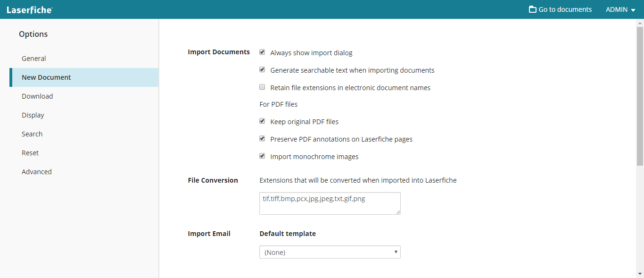Open the Display options page
The width and height of the screenshot is (644, 278).
tap(33, 115)
